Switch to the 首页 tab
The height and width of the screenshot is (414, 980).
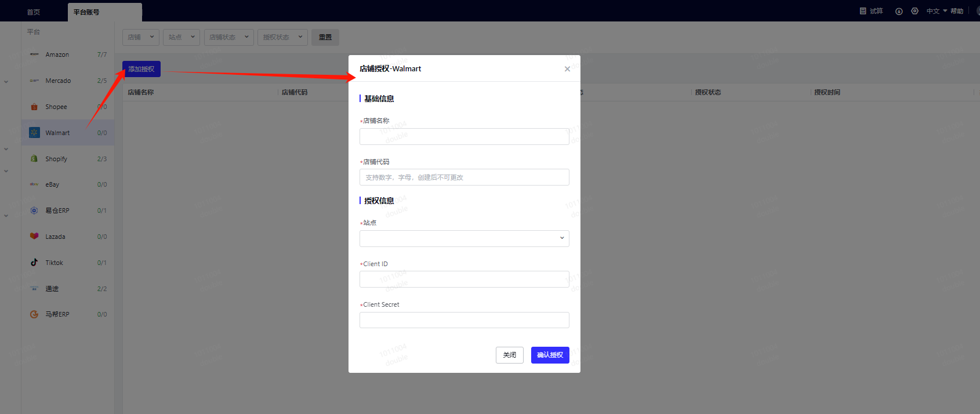(34, 12)
